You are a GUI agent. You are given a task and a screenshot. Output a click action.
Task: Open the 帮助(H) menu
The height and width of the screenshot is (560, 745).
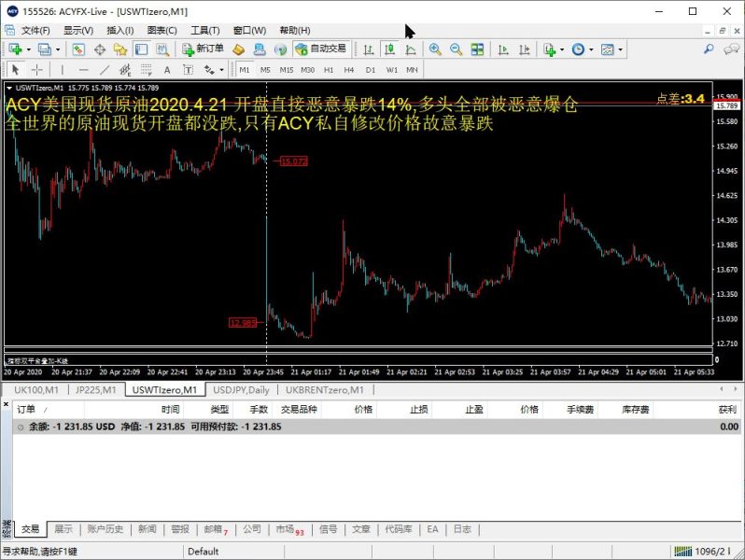295,31
